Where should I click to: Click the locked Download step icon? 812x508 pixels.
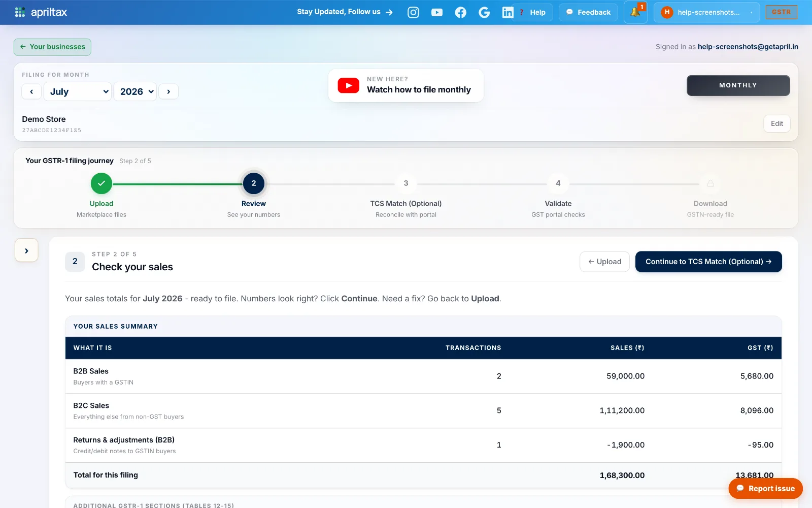pos(710,183)
